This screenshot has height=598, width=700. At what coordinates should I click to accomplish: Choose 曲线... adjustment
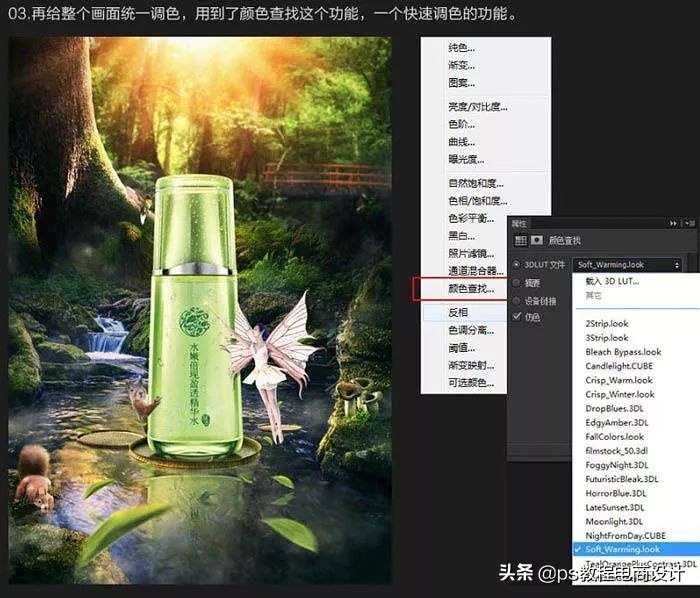[462, 142]
